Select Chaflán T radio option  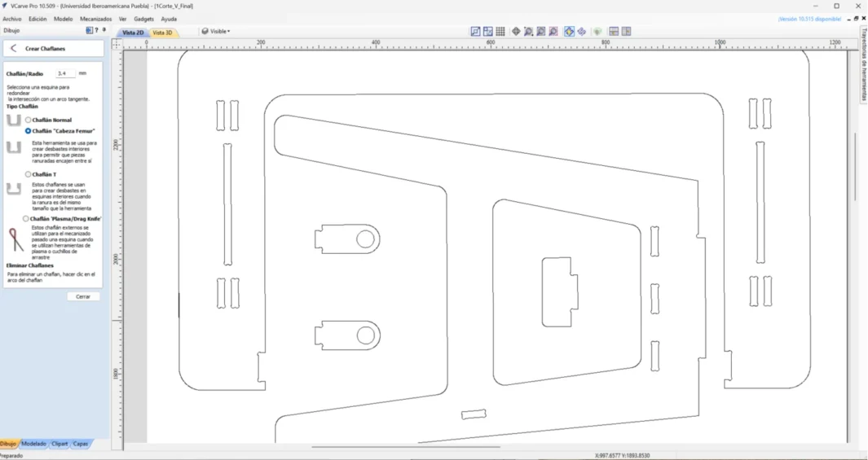pyautogui.click(x=29, y=174)
